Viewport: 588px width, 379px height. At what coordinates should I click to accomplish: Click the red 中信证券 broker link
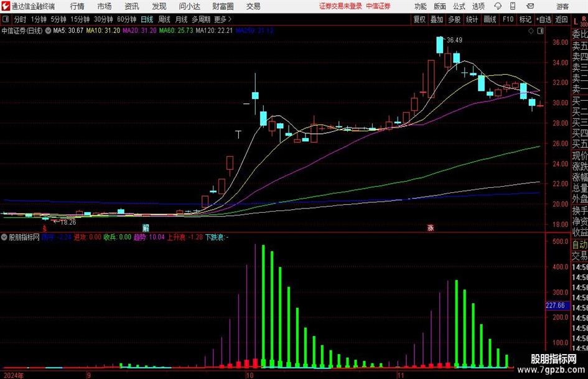point(378,6)
